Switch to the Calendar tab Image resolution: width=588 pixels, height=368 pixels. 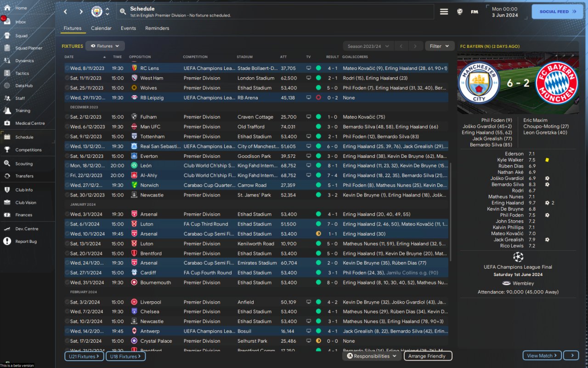tap(101, 28)
